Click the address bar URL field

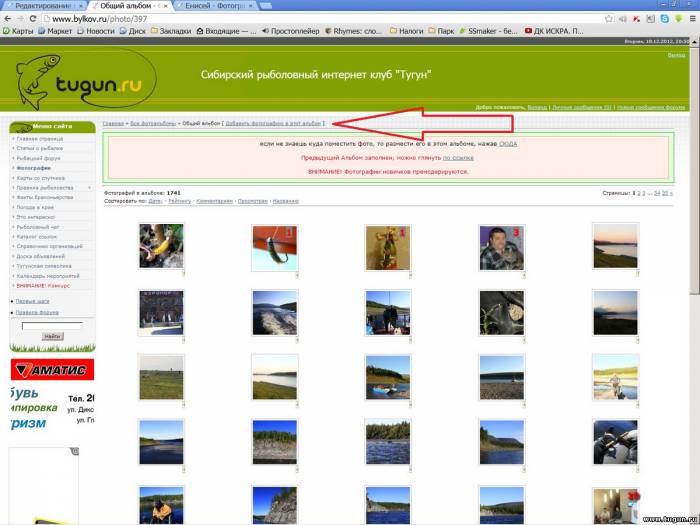point(321,19)
